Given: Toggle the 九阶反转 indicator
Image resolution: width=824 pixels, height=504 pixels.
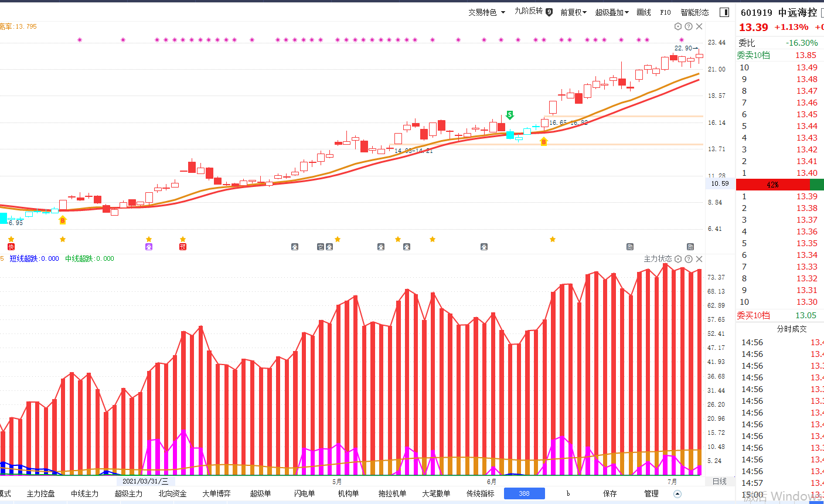Looking at the screenshot, I should click(529, 11).
